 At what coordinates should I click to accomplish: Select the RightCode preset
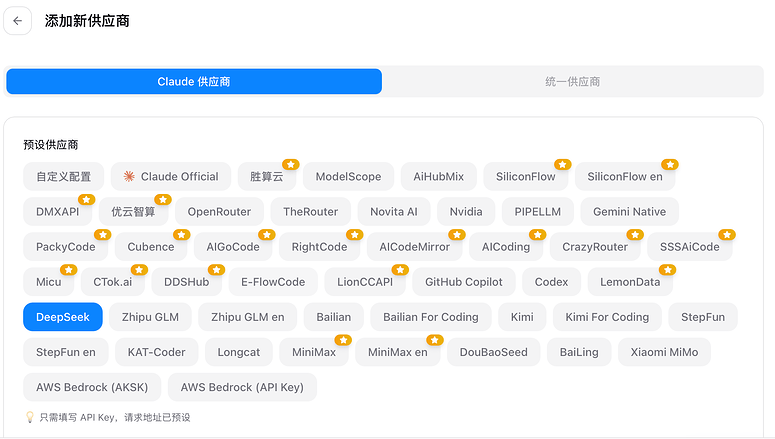(x=319, y=247)
